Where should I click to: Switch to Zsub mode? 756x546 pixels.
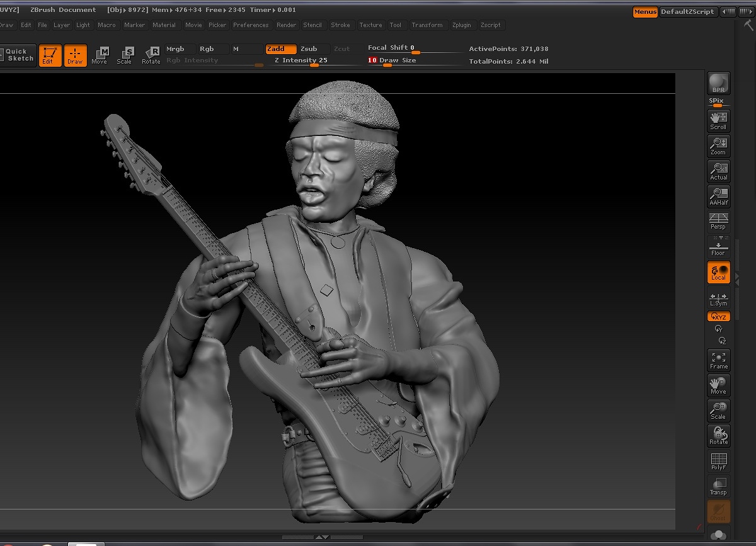(314, 48)
